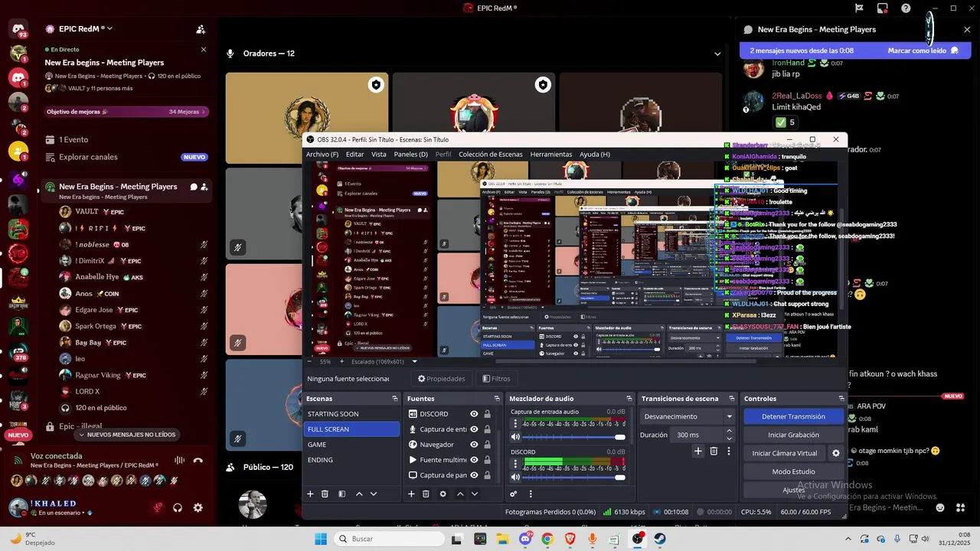Pop out the Fuentes dock
The width and height of the screenshot is (980, 551).
496,399
